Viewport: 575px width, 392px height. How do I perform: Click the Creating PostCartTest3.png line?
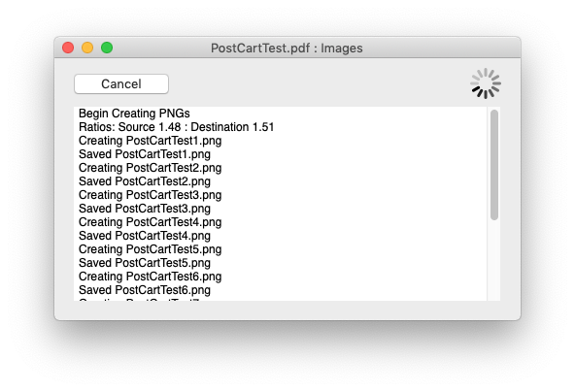point(150,195)
